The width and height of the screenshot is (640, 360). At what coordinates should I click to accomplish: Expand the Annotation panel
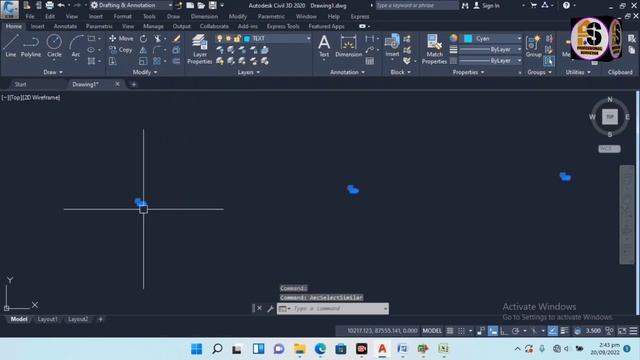click(347, 72)
